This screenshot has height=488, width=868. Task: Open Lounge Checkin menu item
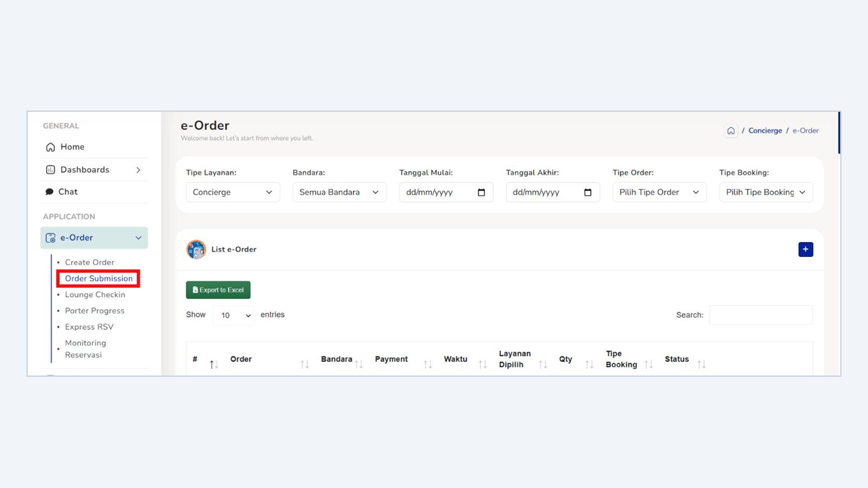pos(95,295)
